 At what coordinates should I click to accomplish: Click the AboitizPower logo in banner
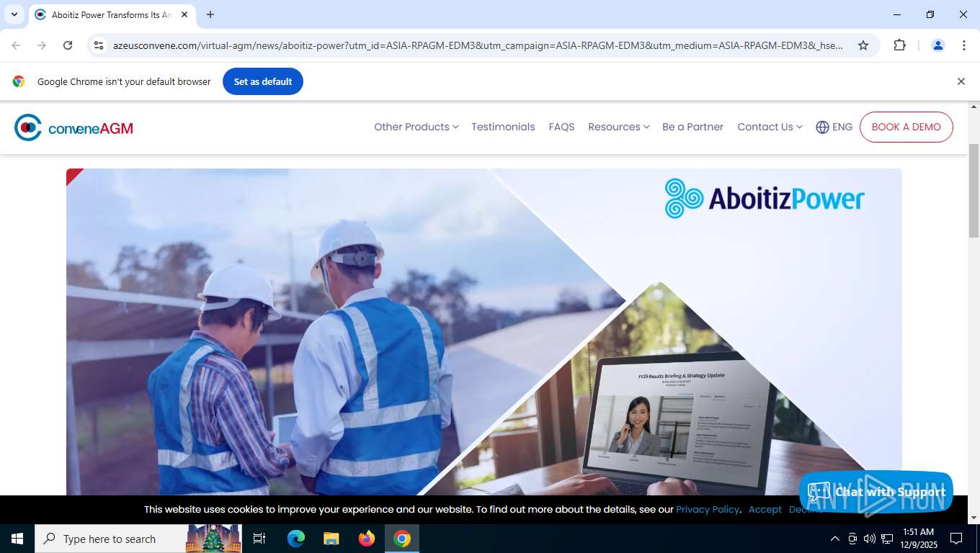click(x=764, y=198)
